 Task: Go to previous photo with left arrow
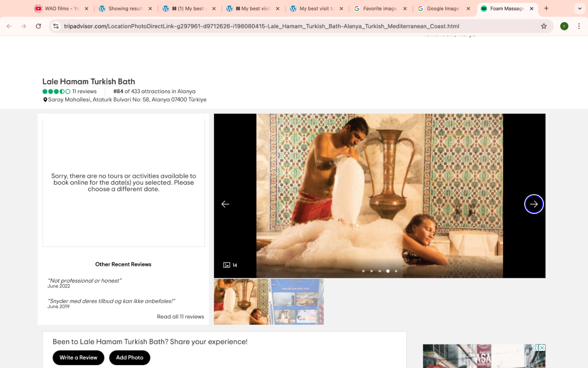(x=225, y=204)
